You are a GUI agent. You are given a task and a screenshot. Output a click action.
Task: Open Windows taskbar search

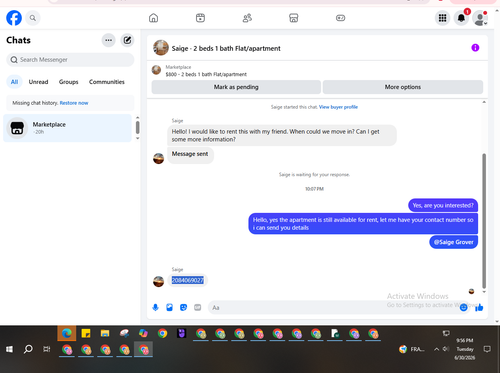point(28,349)
